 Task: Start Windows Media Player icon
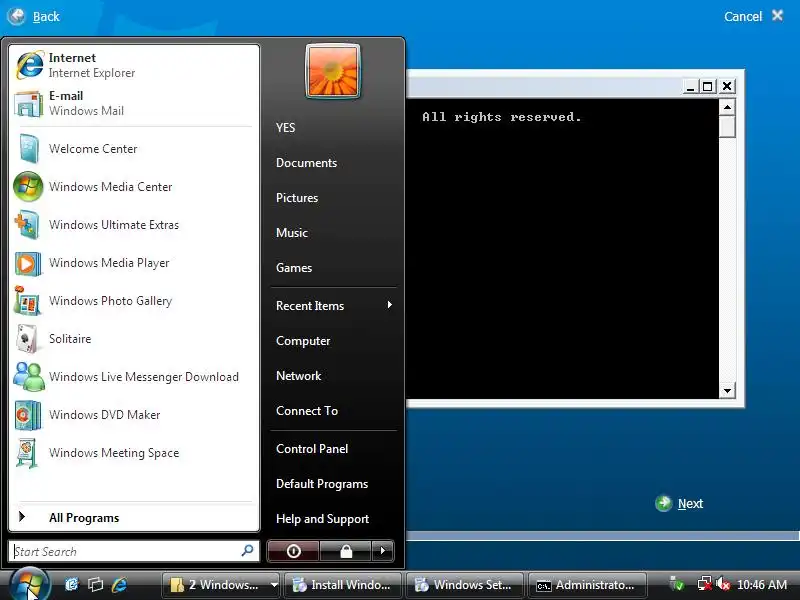[x=28, y=263]
